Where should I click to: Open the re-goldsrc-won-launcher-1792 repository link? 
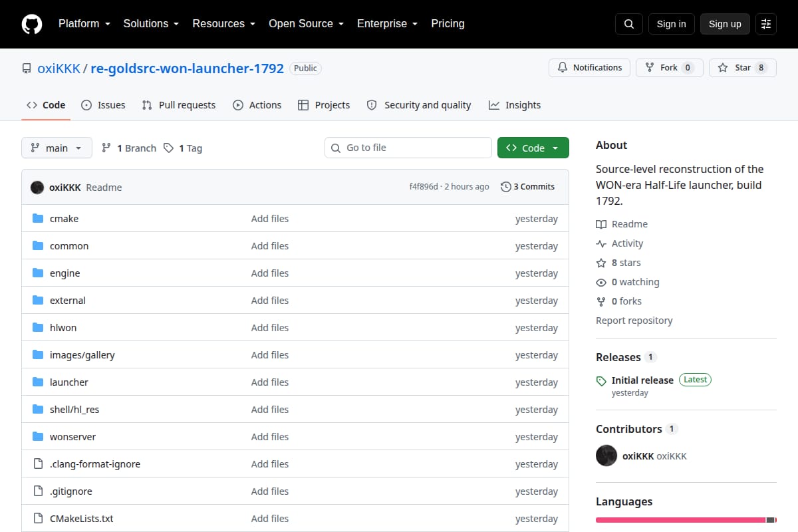(x=187, y=68)
